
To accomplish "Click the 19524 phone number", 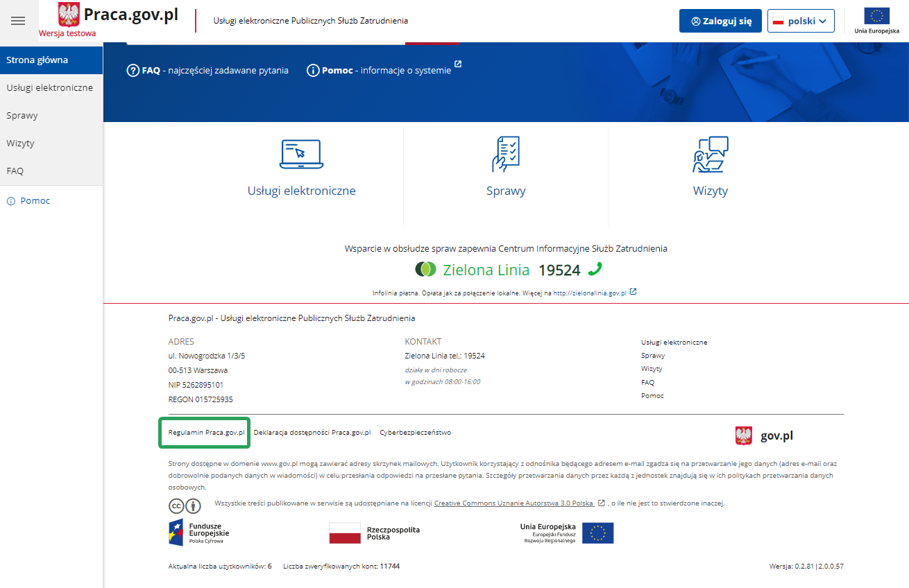I will coord(559,270).
